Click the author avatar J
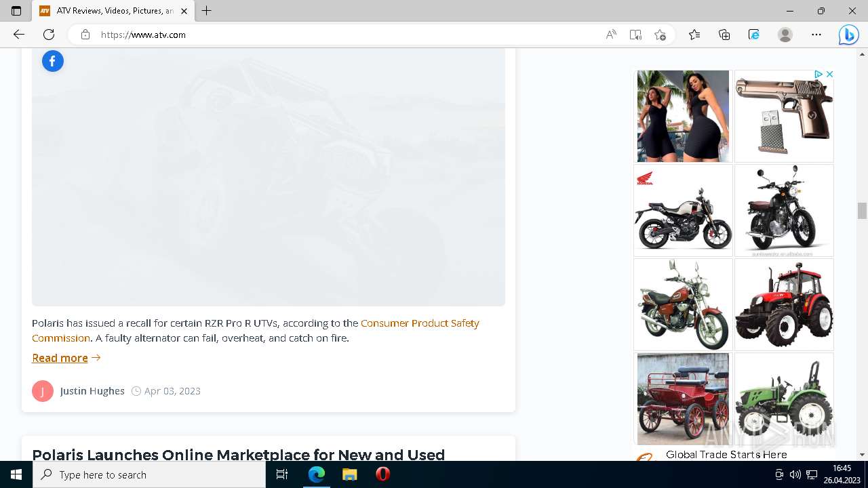868x488 pixels. tap(43, 391)
